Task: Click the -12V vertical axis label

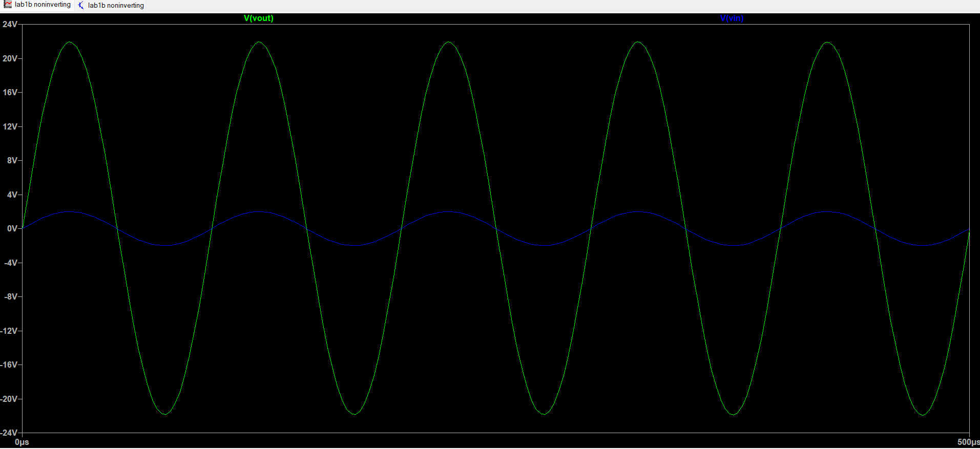Action: tap(9, 331)
